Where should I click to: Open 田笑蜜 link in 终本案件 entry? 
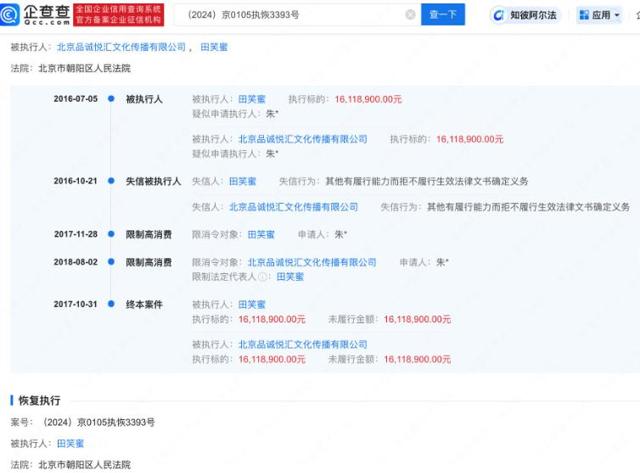click(252, 304)
